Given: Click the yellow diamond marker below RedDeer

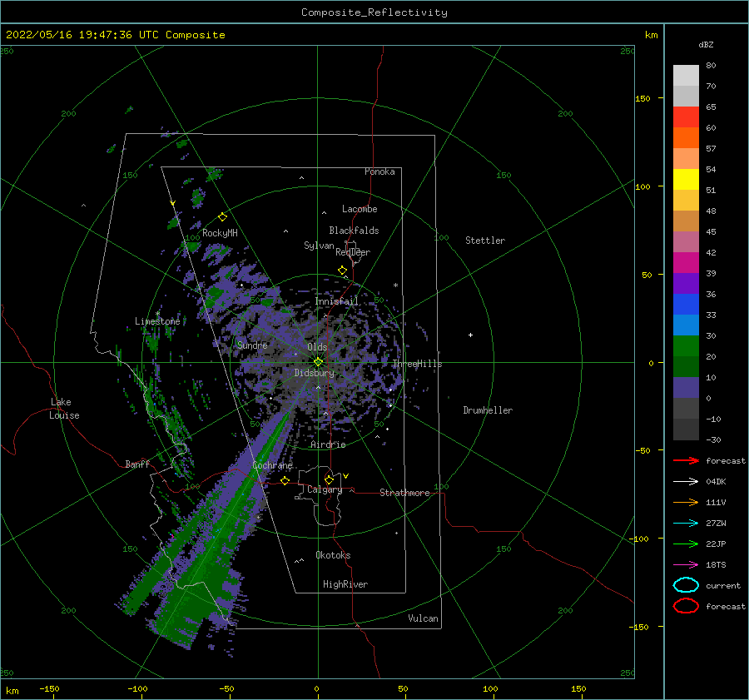Looking at the screenshot, I should click(343, 271).
